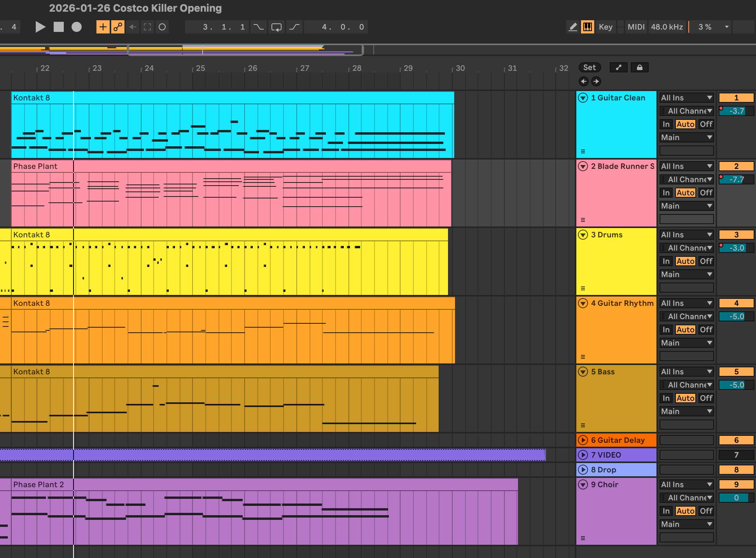This screenshot has height=558, width=756.
Task: Adjust the -7.7 volume field on track 2
Action: coord(736,179)
